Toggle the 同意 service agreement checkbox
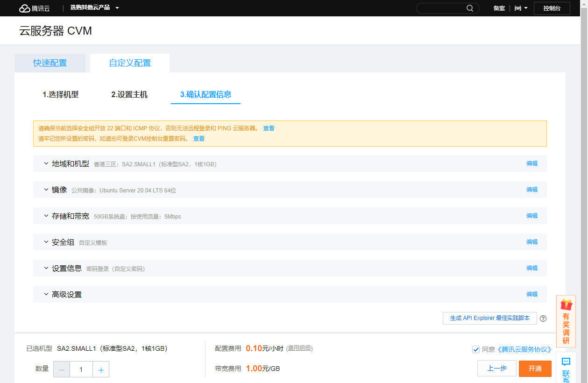Screen dimensions: 588x383 tap(476, 349)
